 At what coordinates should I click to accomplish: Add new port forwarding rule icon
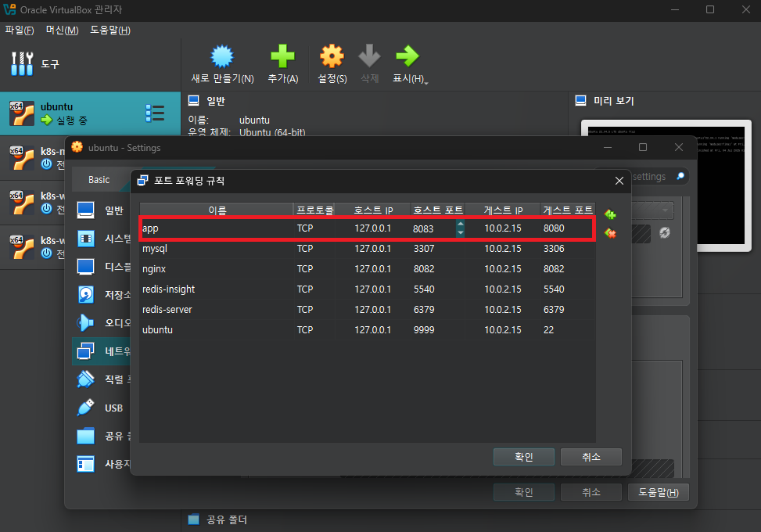(610, 214)
